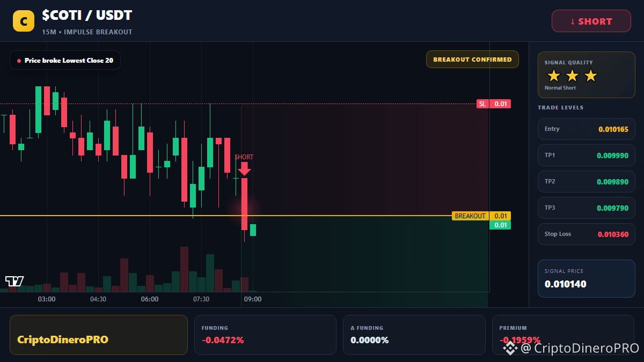This screenshot has height=362, width=644.
Task: Click the 06:00 time axis label
Action: tap(150, 299)
